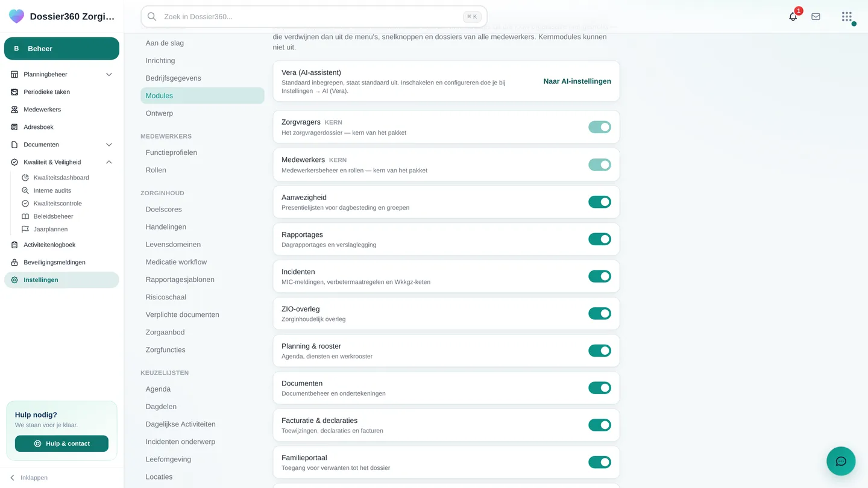Open the apps grid menu
This screenshot has height=488, width=868.
(847, 17)
